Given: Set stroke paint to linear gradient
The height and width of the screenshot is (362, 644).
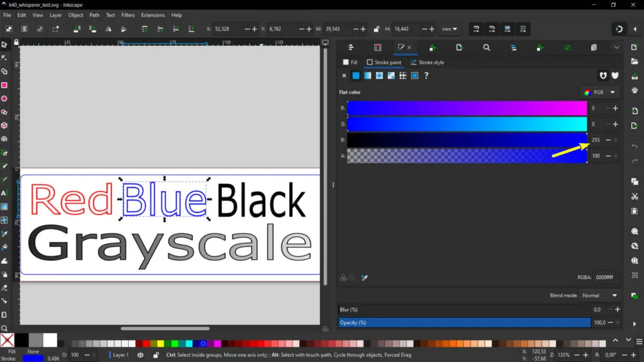Looking at the screenshot, I should point(368,75).
